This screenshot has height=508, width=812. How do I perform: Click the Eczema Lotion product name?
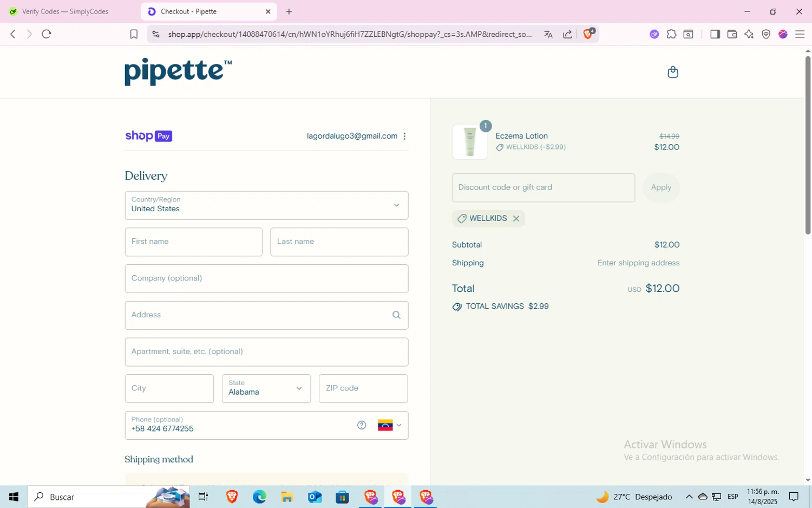pos(522,136)
